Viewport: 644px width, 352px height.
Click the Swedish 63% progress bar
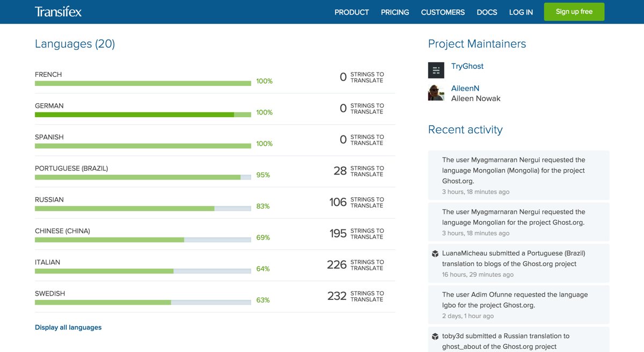pos(143,302)
